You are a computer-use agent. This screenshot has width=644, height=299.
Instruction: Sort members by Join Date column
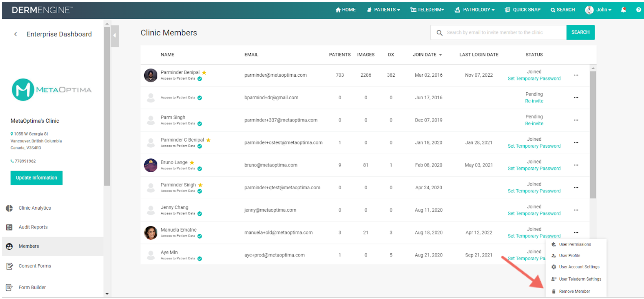(x=427, y=55)
